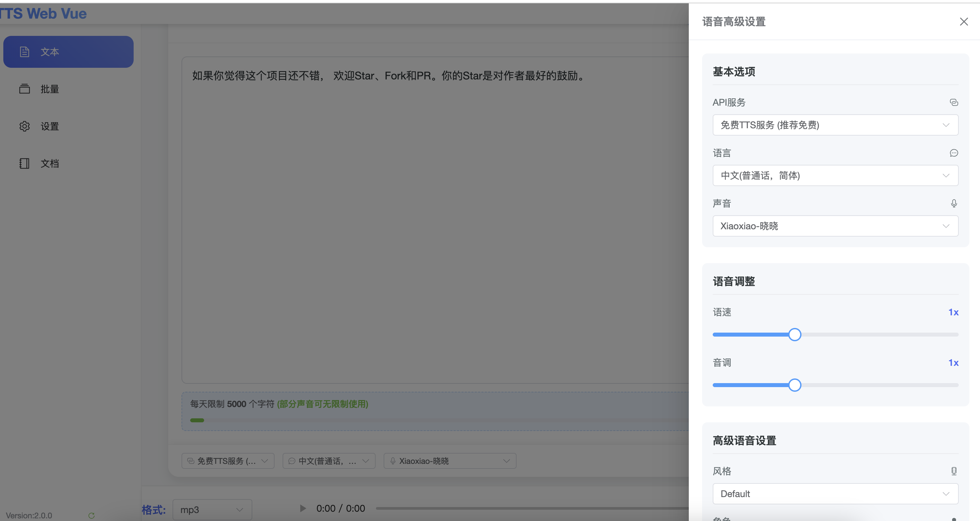Click the style icon beside 风格

tap(954, 471)
